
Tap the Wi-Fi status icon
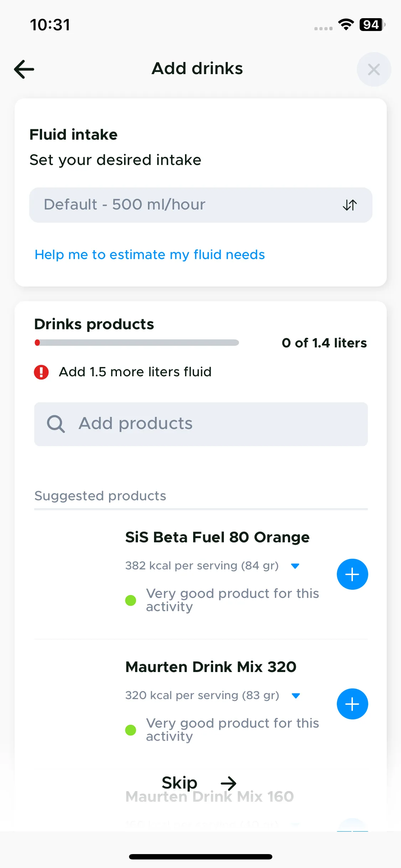[x=346, y=24]
